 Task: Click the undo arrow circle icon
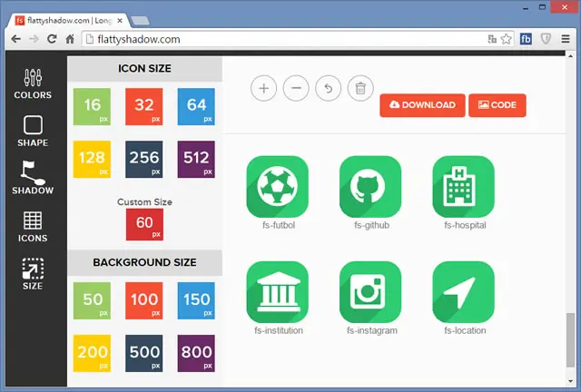[328, 88]
